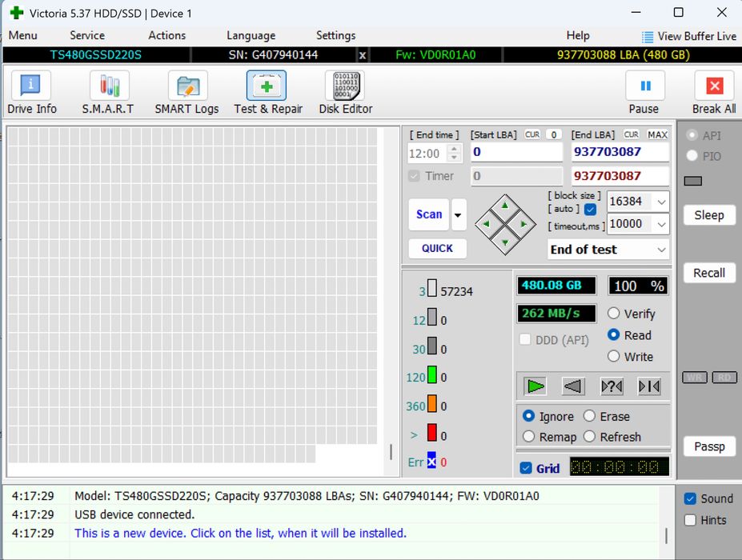Click the butterfly seek button
The width and height of the screenshot is (742, 560).
(x=649, y=386)
